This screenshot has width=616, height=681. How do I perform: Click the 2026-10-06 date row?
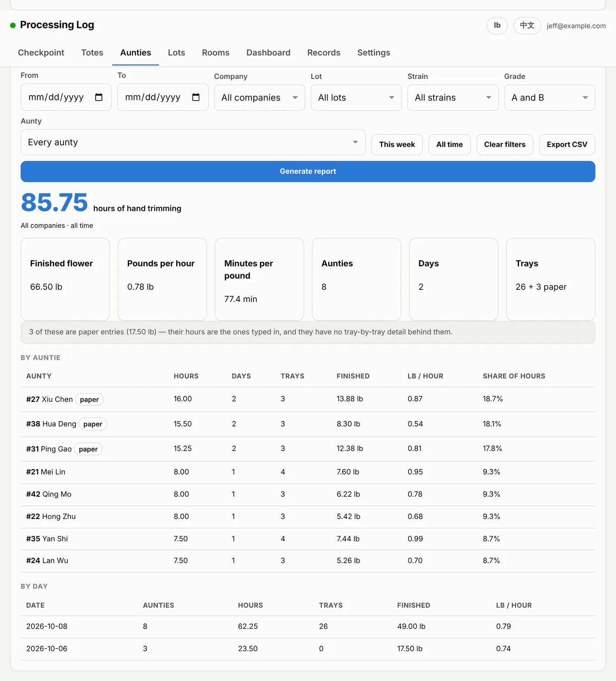[308, 649]
